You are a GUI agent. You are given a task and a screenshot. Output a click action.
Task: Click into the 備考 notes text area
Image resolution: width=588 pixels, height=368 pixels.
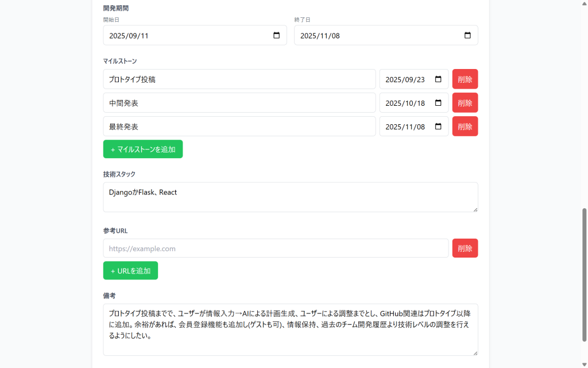click(290, 329)
